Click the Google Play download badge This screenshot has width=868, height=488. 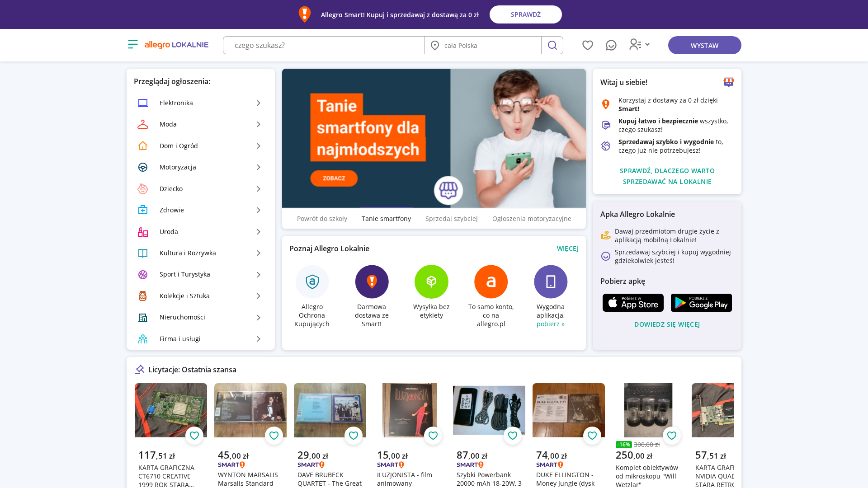[x=701, y=303]
